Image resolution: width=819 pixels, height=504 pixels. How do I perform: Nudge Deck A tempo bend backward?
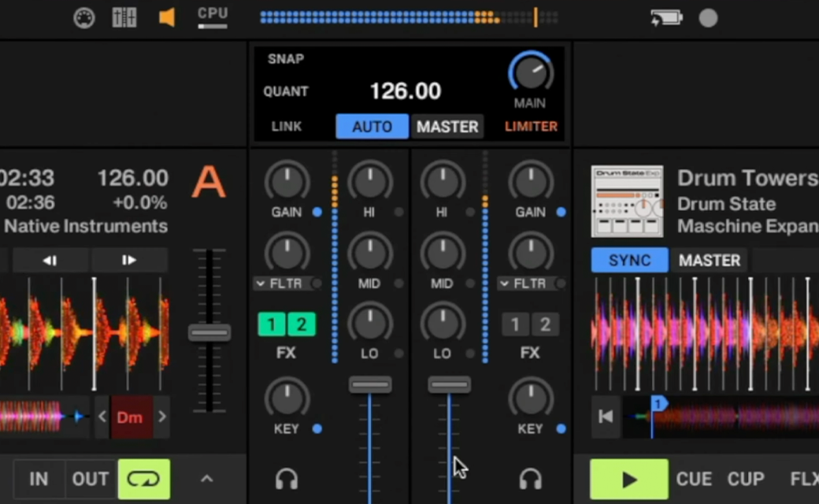50,260
